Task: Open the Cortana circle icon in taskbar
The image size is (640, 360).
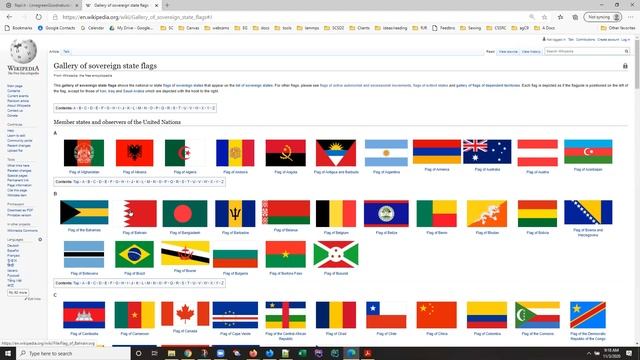Action: point(138,353)
